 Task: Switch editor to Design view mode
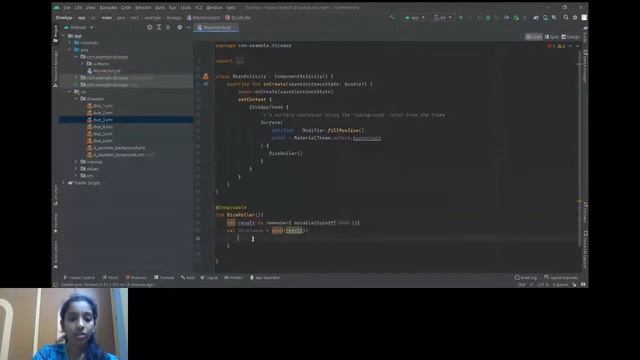click(571, 37)
